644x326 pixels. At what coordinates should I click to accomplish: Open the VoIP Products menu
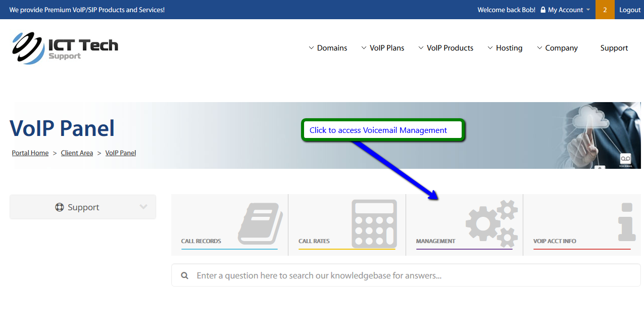(x=446, y=48)
